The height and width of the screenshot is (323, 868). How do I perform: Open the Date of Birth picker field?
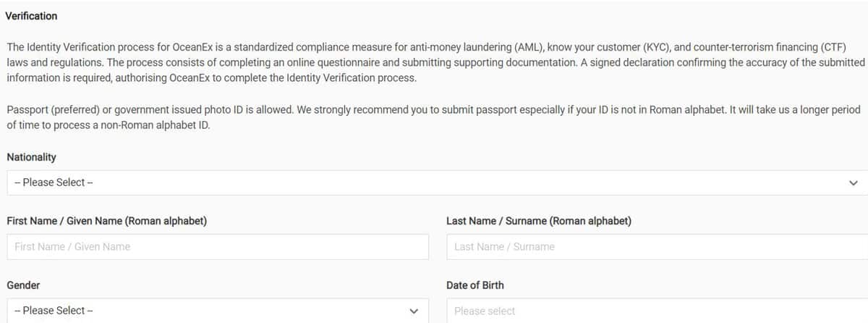pos(657,311)
